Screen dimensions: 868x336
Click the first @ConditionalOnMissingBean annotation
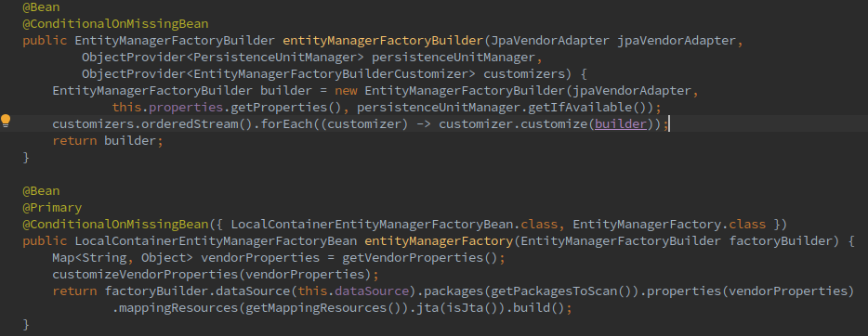coord(115,24)
